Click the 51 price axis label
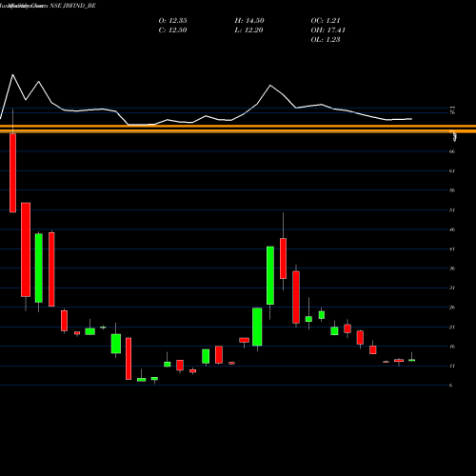 [452, 210]
